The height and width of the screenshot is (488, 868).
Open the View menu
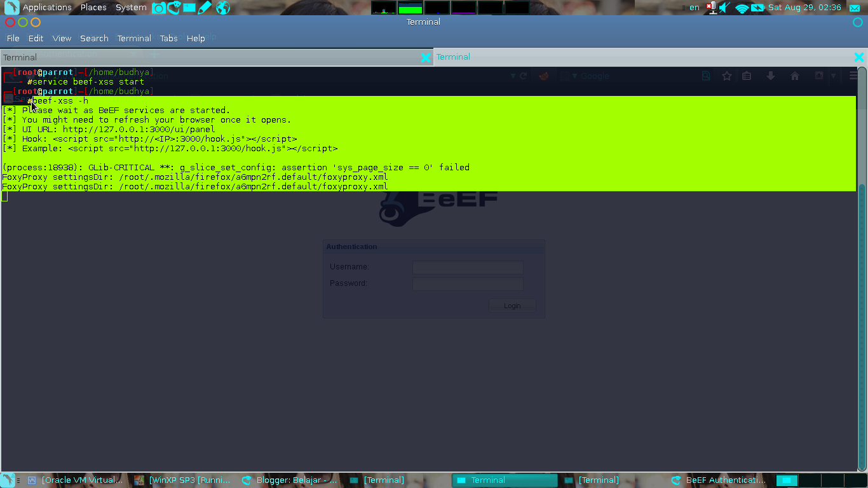coord(62,38)
